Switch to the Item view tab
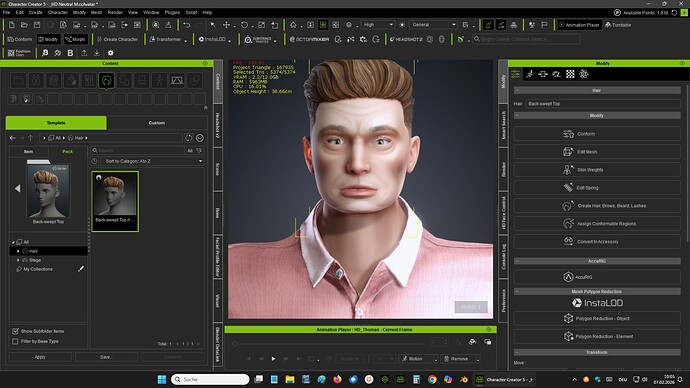Screen dimensions: 690x388 pyautogui.click(x=29, y=151)
